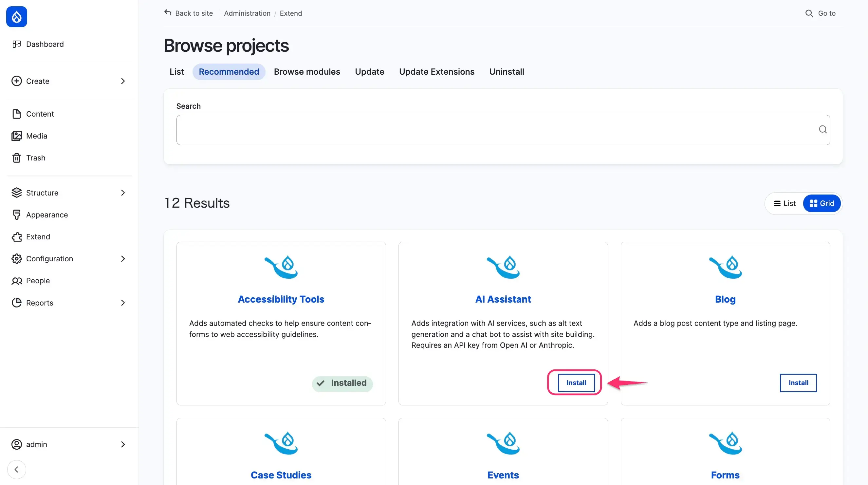This screenshot has width=868, height=485.
Task: Open People section in sidebar
Action: pyautogui.click(x=38, y=280)
